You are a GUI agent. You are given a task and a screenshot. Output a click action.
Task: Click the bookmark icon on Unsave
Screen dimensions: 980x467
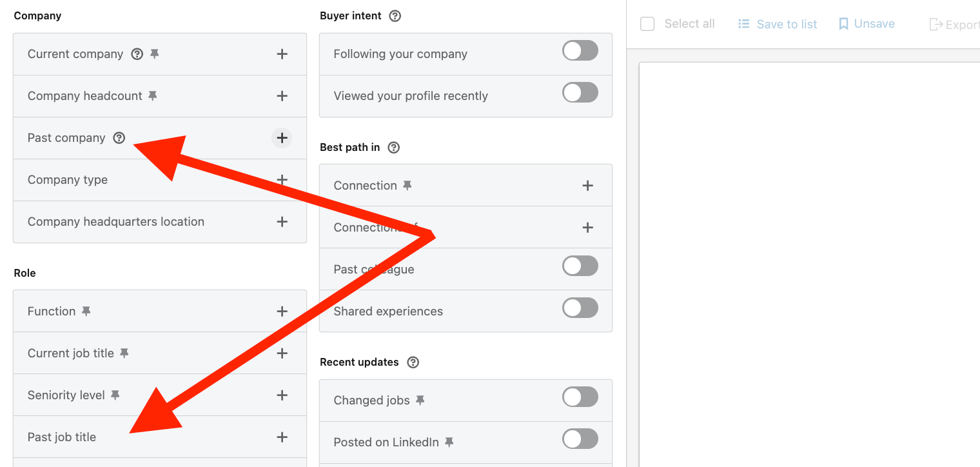(844, 23)
